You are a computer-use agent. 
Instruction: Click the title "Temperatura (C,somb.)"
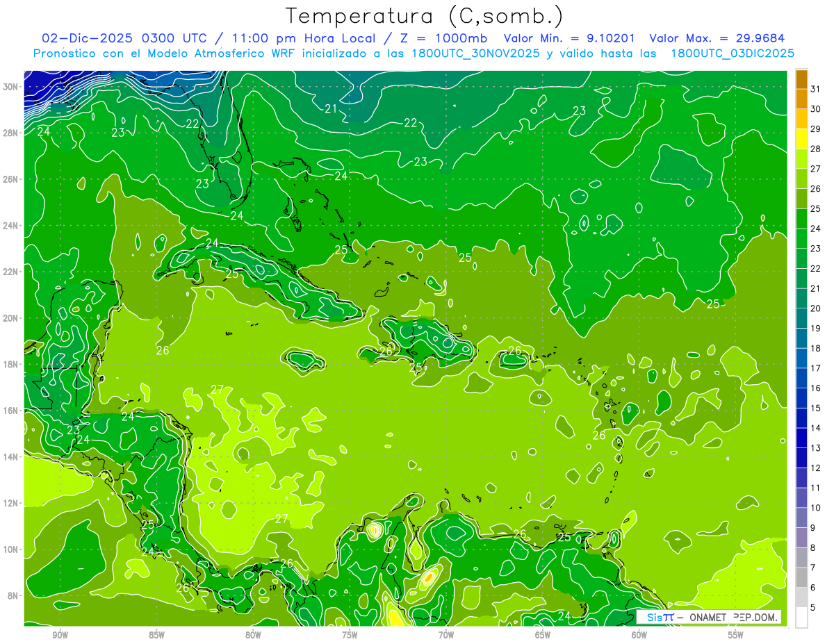pyautogui.click(x=425, y=16)
